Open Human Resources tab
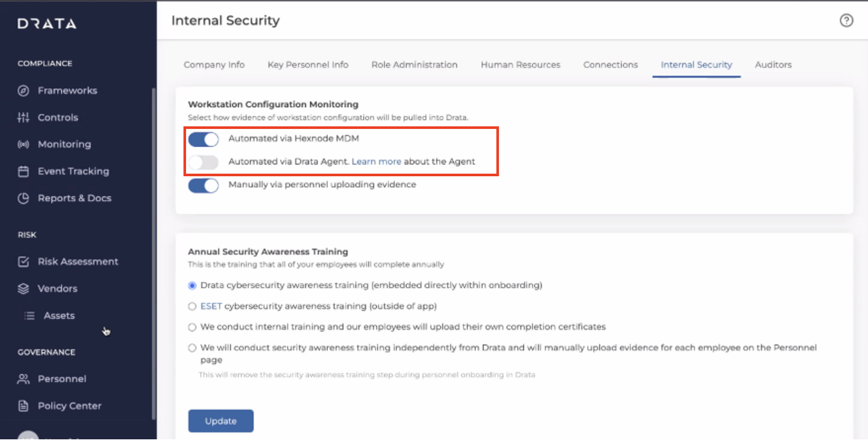This screenshot has width=868, height=444. (520, 64)
